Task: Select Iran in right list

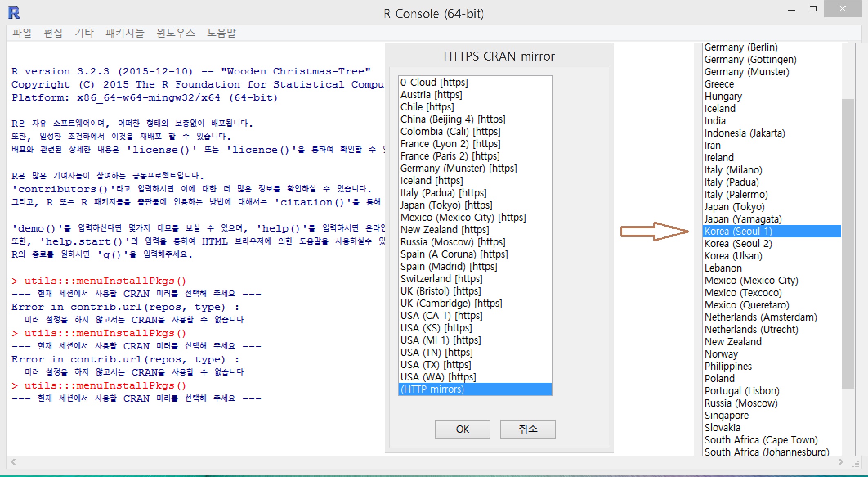Action: click(772, 145)
